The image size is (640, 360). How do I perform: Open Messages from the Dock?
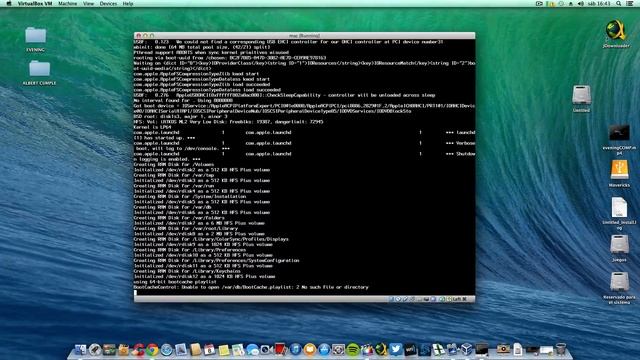click(252, 349)
